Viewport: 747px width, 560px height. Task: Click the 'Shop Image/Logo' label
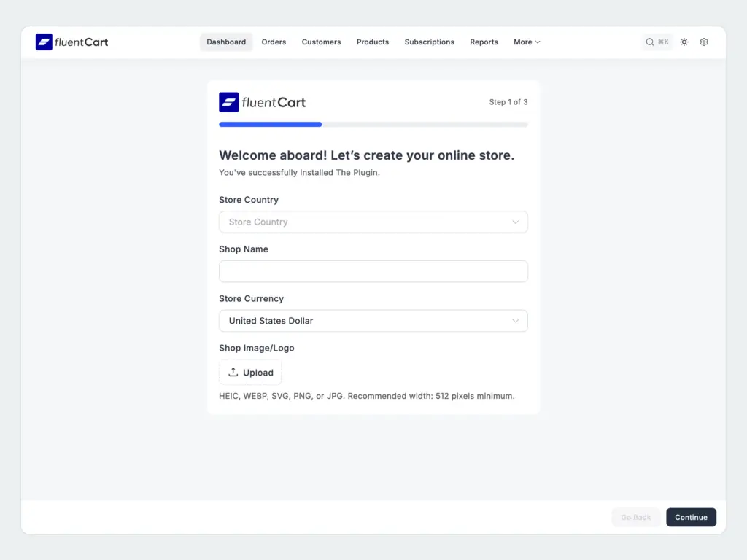pos(256,348)
